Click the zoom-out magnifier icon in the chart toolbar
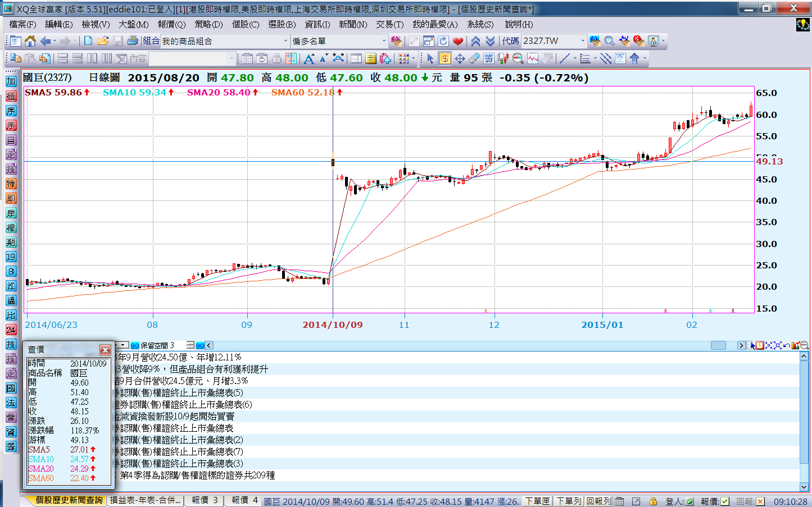Screen dimensions: 812x507 click(518, 58)
